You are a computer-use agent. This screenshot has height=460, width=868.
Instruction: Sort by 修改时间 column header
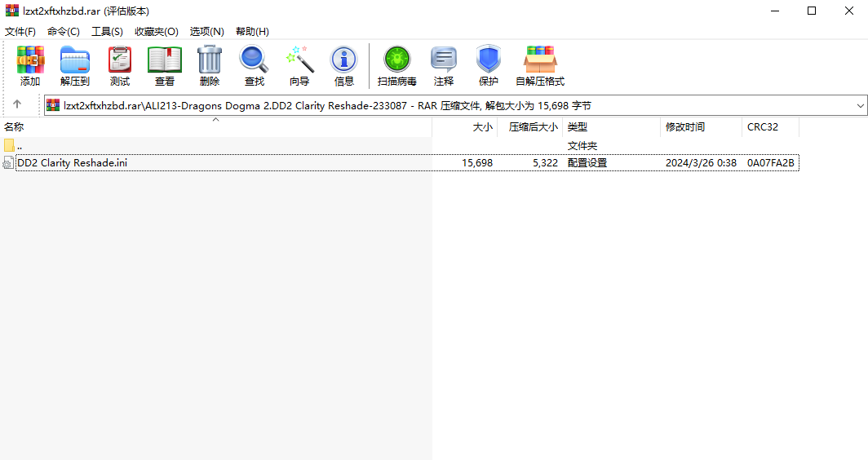click(685, 127)
